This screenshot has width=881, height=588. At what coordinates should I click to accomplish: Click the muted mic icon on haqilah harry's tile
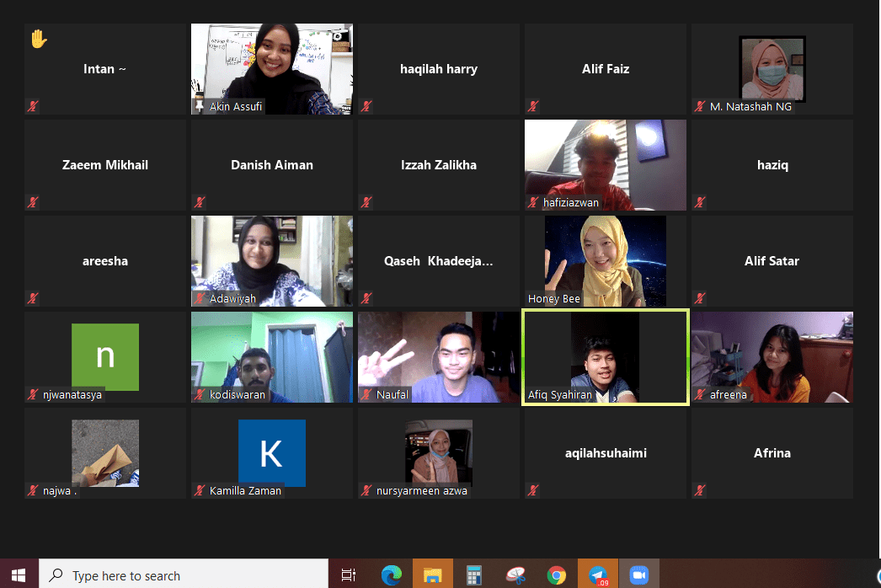click(x=366, y=106)
